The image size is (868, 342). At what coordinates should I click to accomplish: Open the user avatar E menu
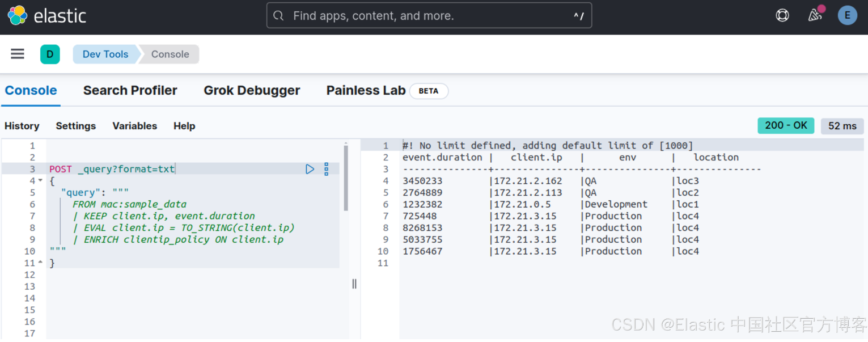[x=848, y=16]
